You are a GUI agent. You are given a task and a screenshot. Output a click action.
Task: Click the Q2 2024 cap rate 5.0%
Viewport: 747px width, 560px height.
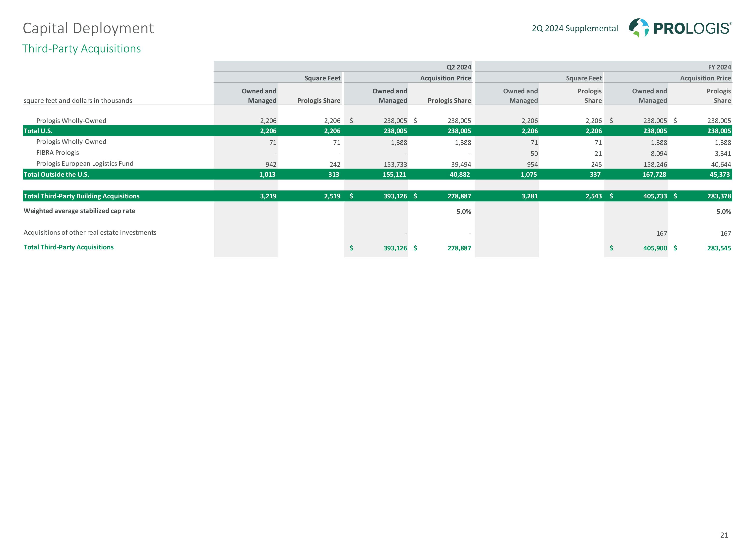464,212
